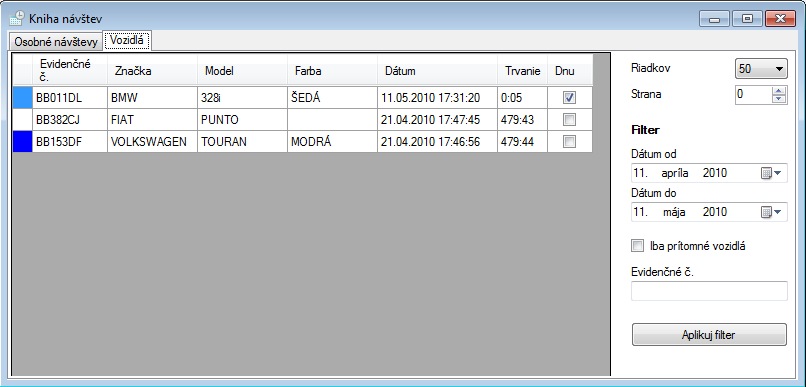Select date cell 21.04.2010 17:47:45

[x=437, y=120]
